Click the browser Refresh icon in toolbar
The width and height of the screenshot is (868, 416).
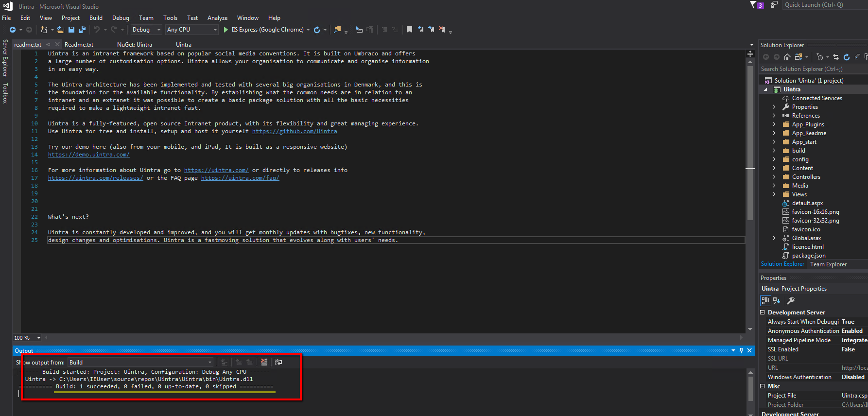[317, 30]
